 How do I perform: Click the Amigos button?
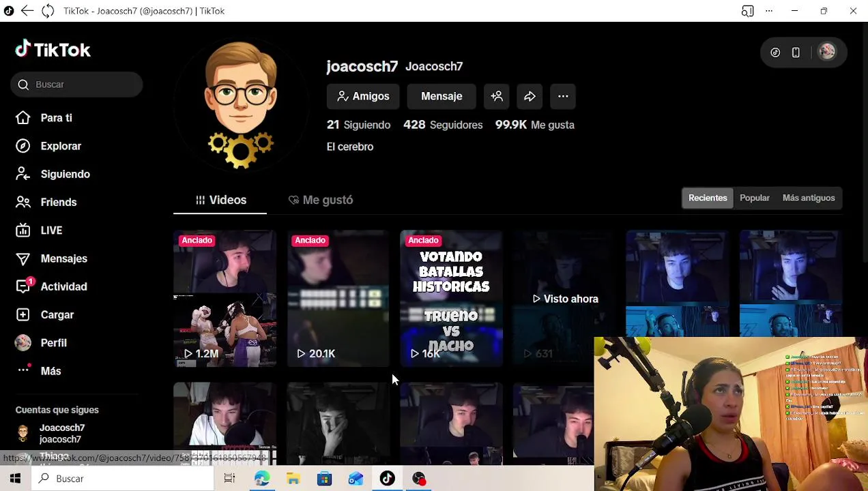[363, 96]
